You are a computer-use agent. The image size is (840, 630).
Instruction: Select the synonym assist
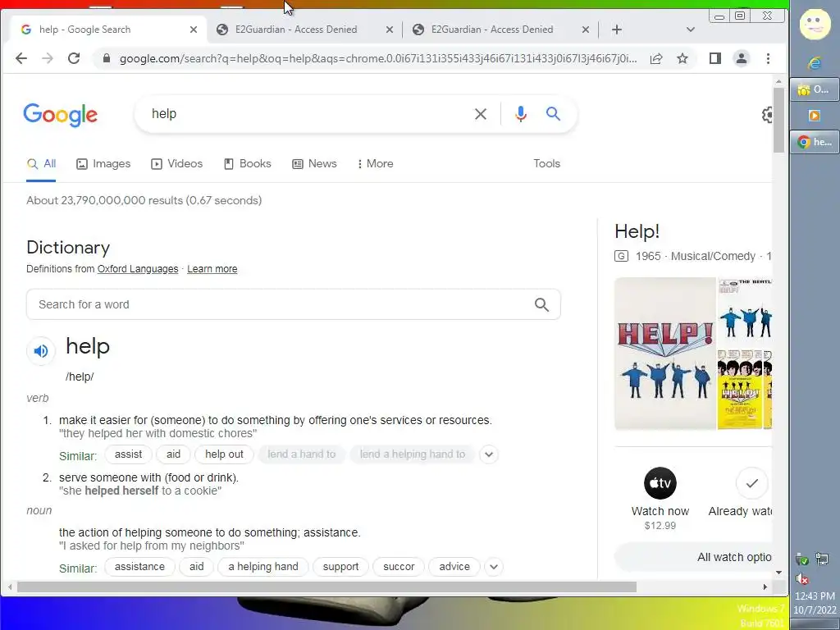(129, 454)
